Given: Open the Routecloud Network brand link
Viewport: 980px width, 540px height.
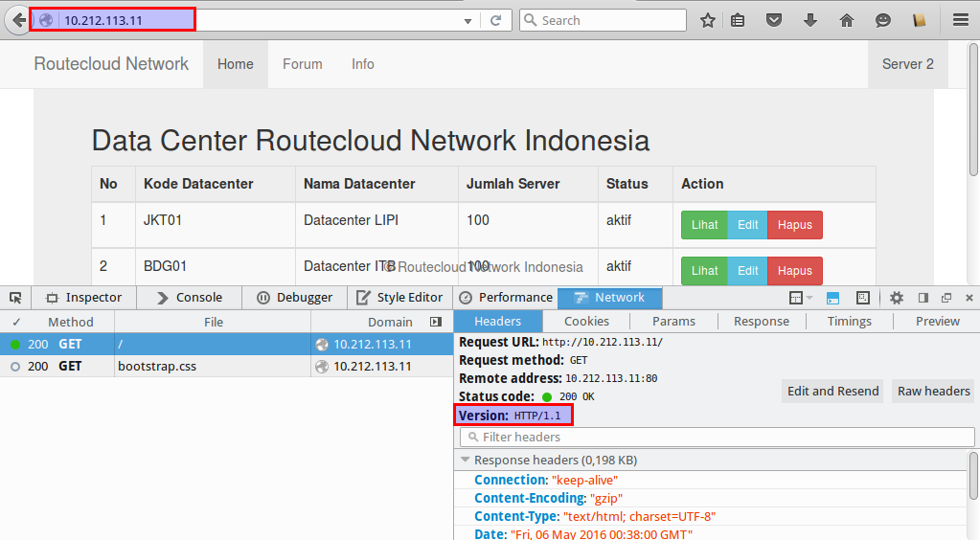Looking at the screenshot, I should [110, 64].
